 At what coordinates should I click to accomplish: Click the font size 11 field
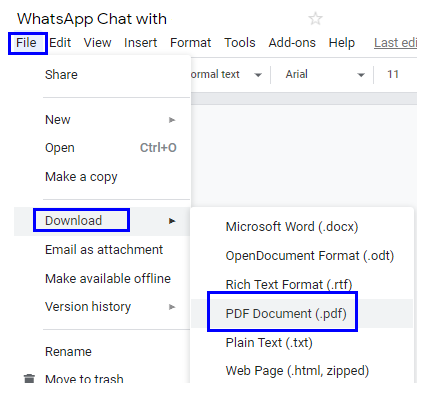[x=393, y=74]
